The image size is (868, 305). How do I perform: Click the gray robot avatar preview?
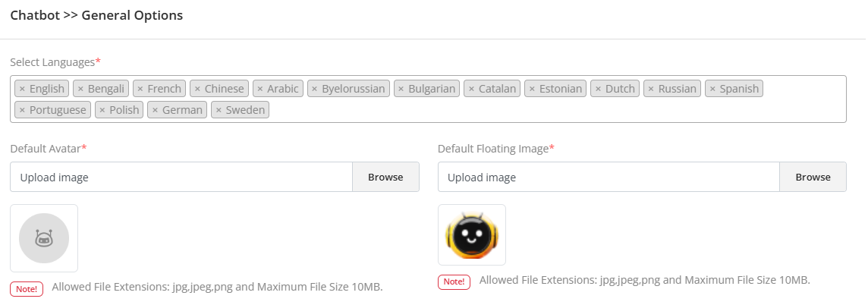pyautogui.click(x=44, y=238)
